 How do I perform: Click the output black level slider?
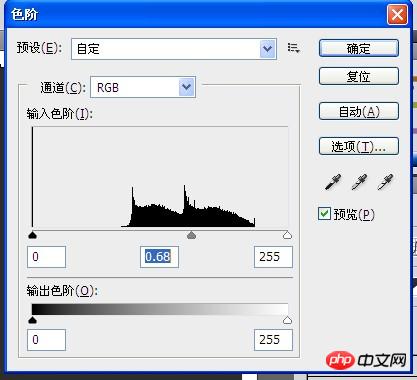[32, 320]
